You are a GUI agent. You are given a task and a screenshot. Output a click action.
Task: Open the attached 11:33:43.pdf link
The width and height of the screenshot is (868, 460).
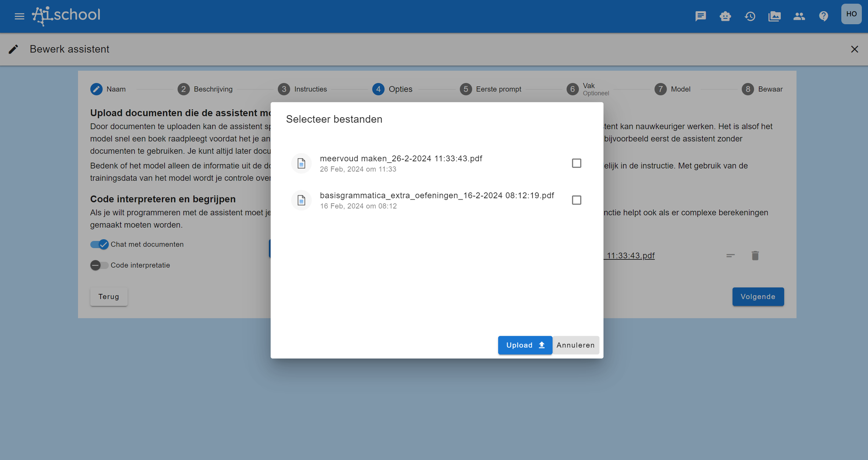click(629, 256)
